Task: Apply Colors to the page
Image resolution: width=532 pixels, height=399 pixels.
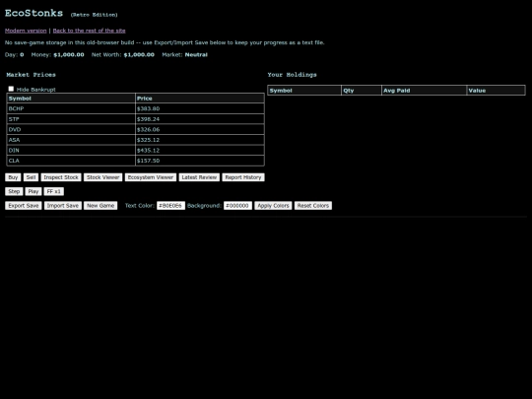Action: pyautogui.click(x=273, y=206)
